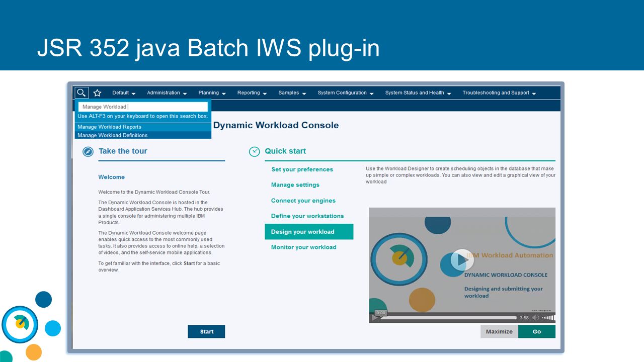
Task: Seek along the video progress bar
Action: tap(449, 318)
